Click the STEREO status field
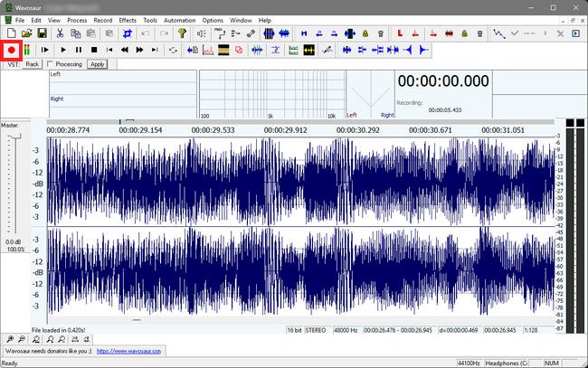Screen dimensions: 588x368 tap(316, 330)
